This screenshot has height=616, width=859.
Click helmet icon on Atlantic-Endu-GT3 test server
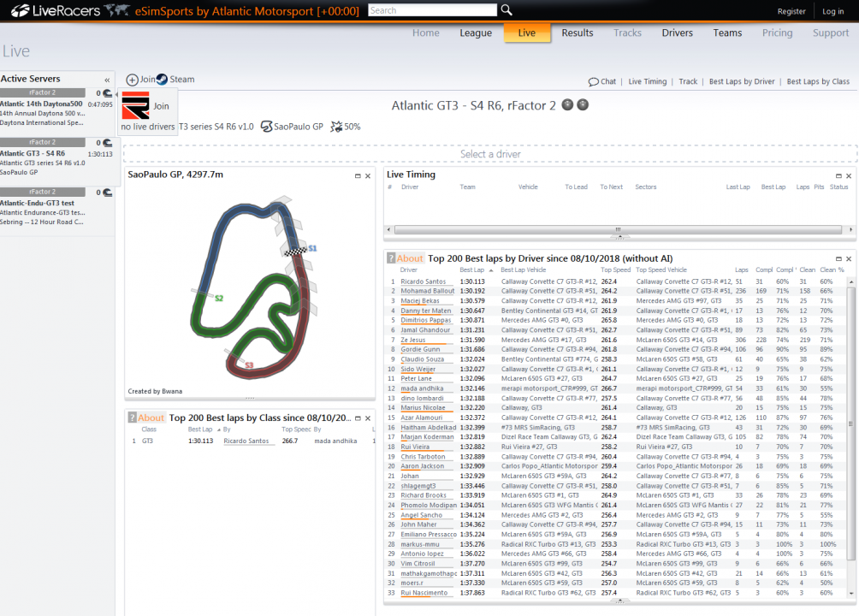108,192
